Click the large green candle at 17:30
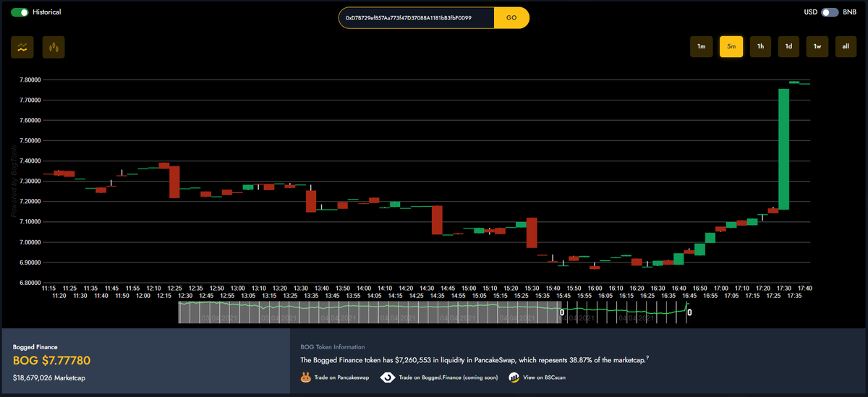 tap(783, 149)
